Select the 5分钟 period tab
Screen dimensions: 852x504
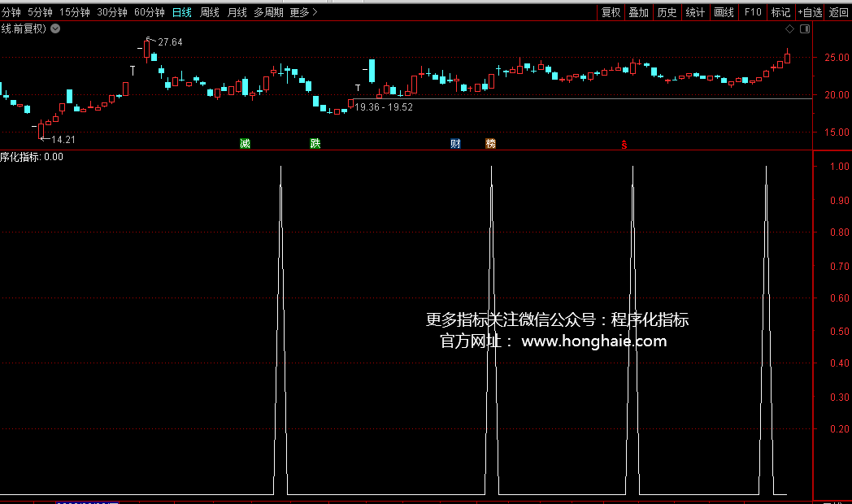tap(40, 12)
